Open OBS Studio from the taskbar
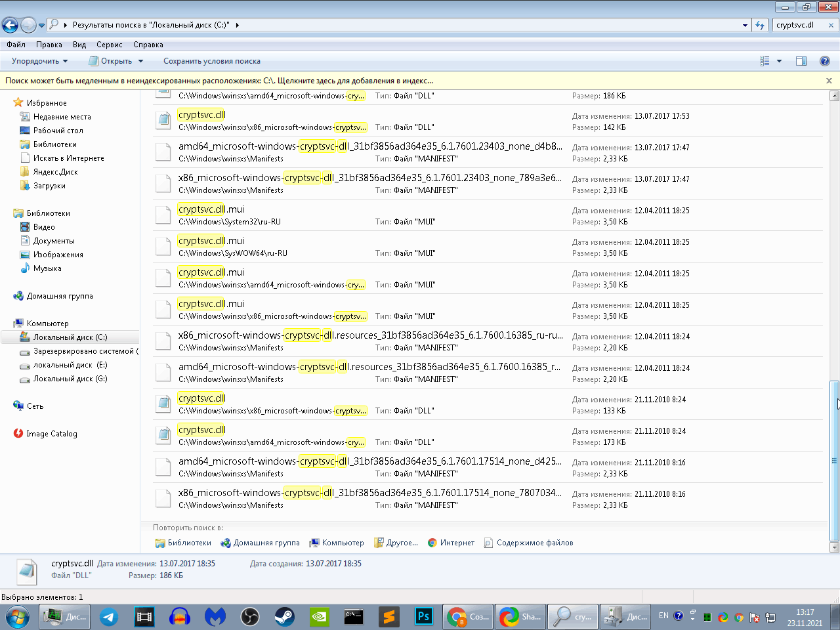 coord(249,617)
